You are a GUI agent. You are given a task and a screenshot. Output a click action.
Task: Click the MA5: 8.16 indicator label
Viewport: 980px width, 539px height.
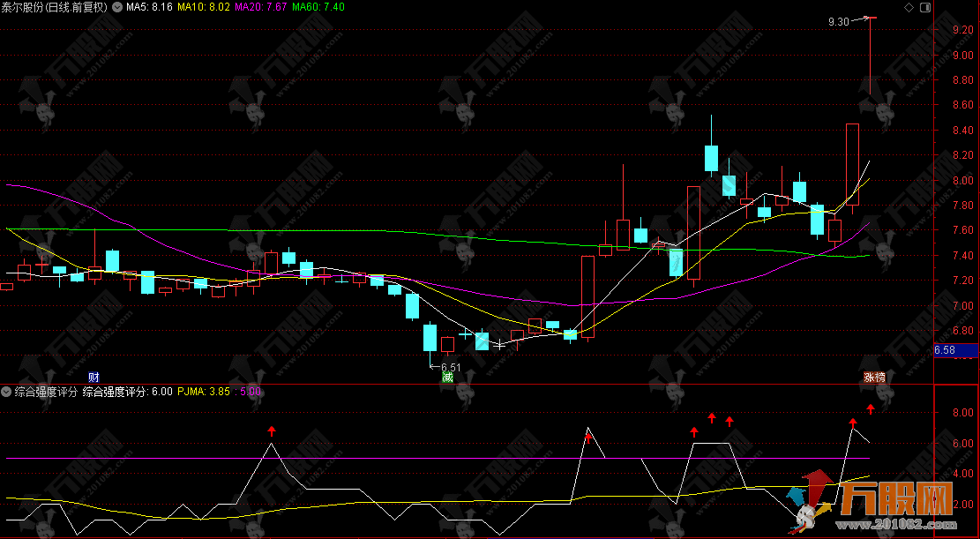[149, 8]
